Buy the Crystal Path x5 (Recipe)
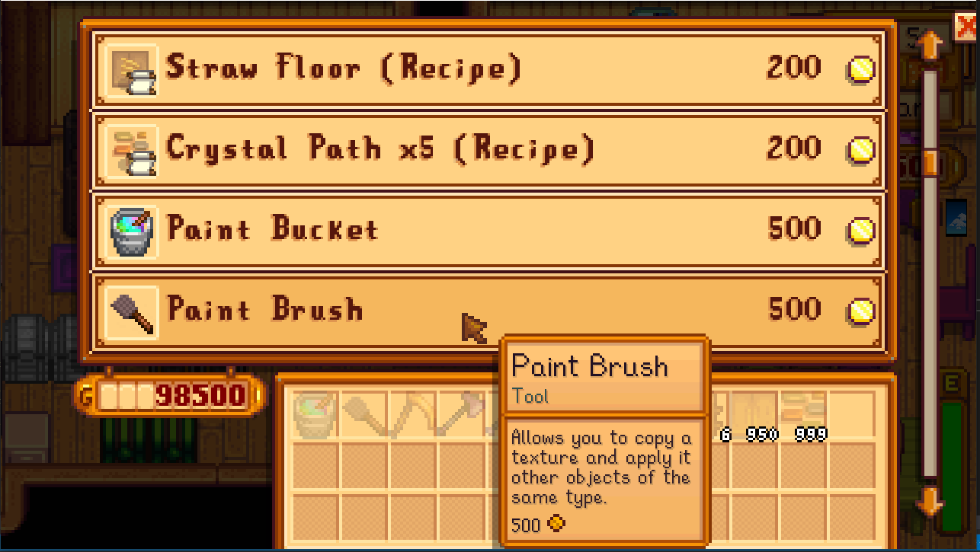 [488, 150]
